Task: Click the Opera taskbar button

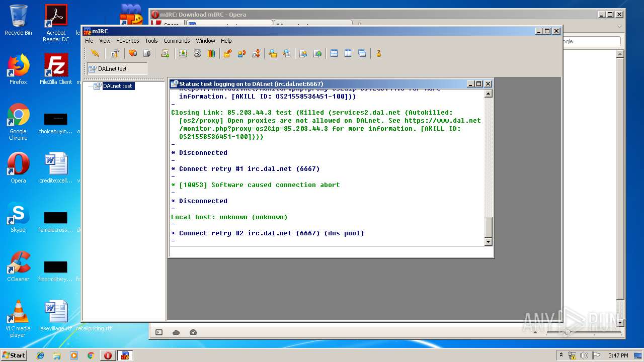Action: [108, 355]
